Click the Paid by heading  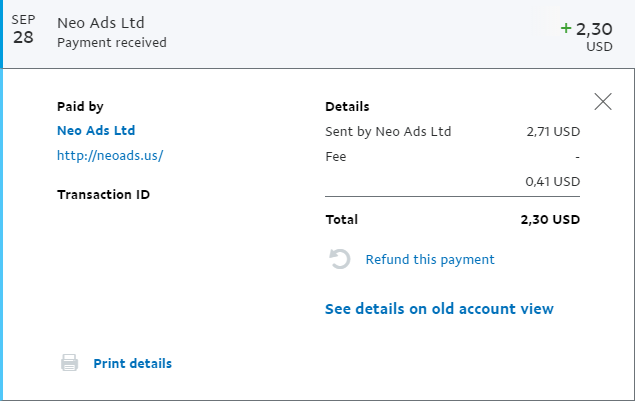pos(80,107)
